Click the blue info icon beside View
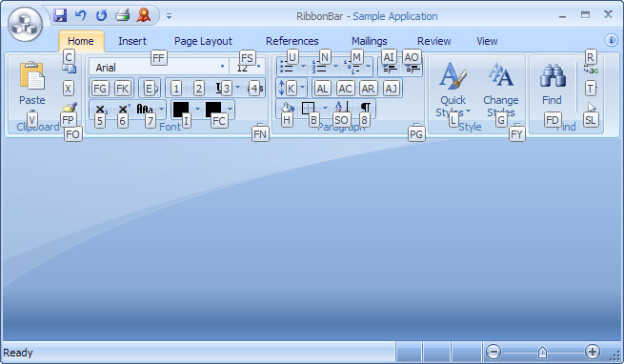The height and width of the screenshot is (364, 624). pos(612,40)
